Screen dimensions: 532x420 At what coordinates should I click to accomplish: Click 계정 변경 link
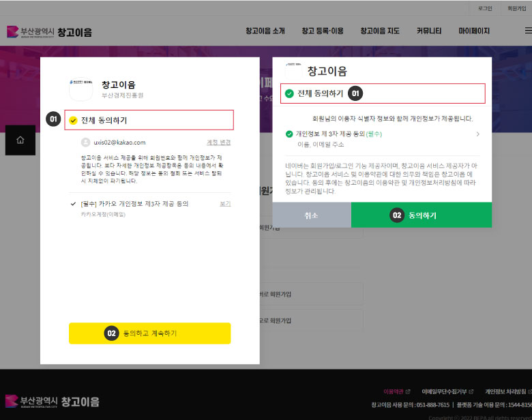218,142
